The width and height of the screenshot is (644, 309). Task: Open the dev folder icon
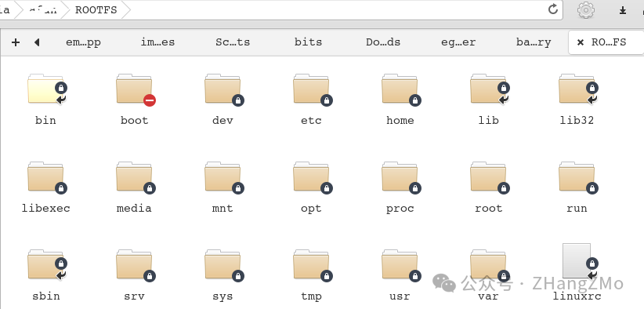coord(223,89)
